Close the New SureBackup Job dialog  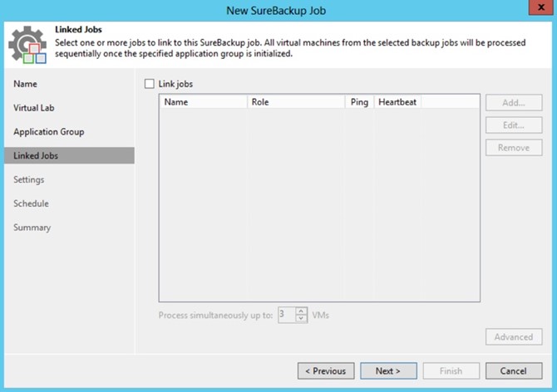(540, 7)
